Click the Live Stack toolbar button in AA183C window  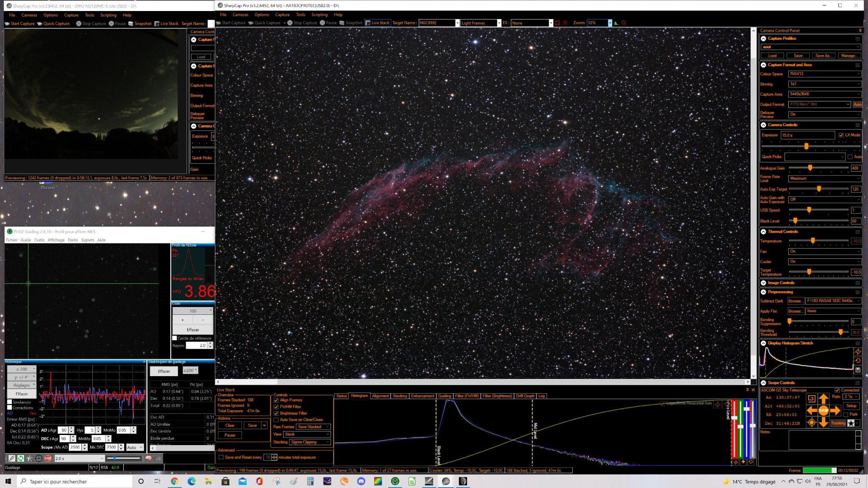[377, 23]
